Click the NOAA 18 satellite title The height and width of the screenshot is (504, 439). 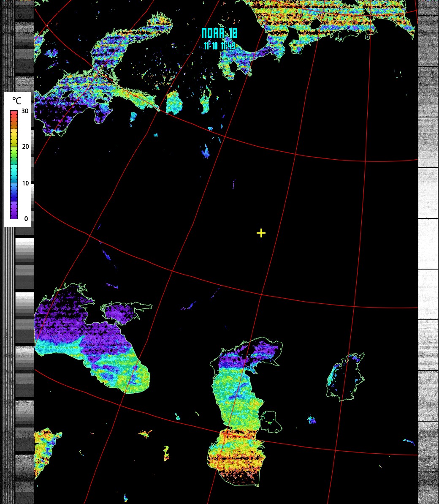point(219,33)
